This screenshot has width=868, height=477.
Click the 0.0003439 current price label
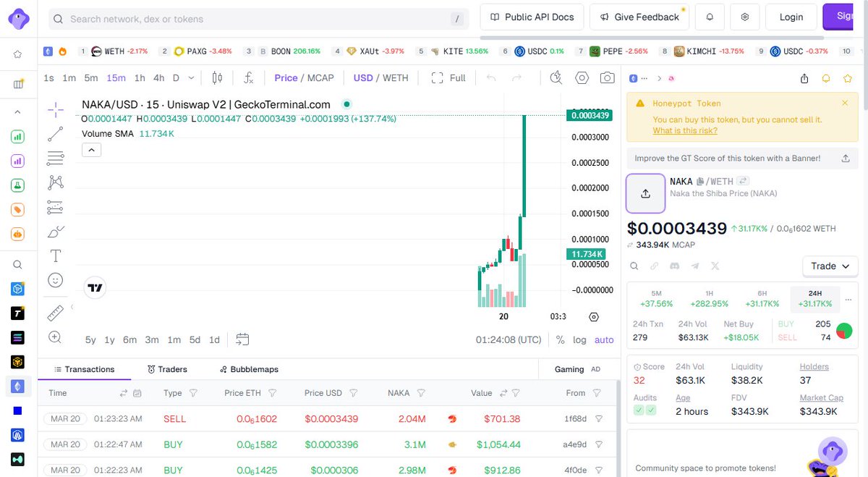[590, 115]
